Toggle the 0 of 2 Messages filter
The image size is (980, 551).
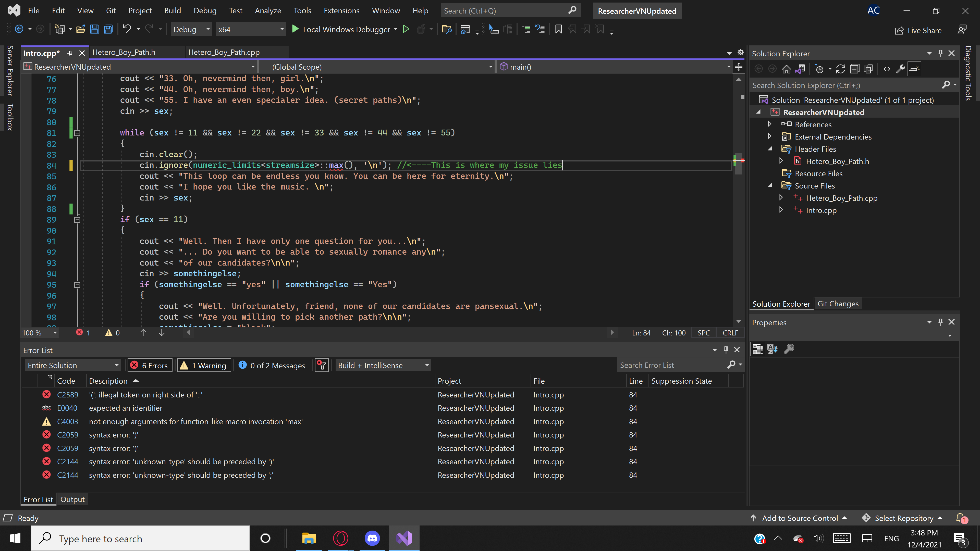click(272, 366)
